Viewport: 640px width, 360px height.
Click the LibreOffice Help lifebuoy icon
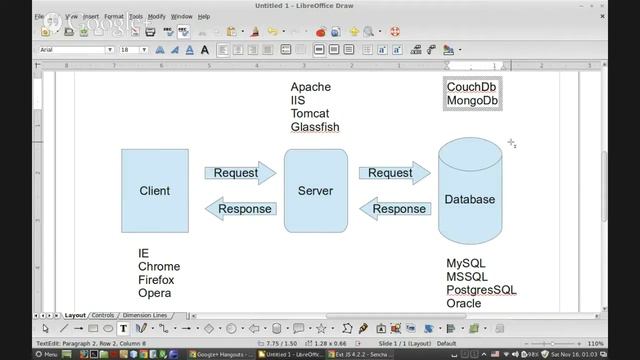395,32
